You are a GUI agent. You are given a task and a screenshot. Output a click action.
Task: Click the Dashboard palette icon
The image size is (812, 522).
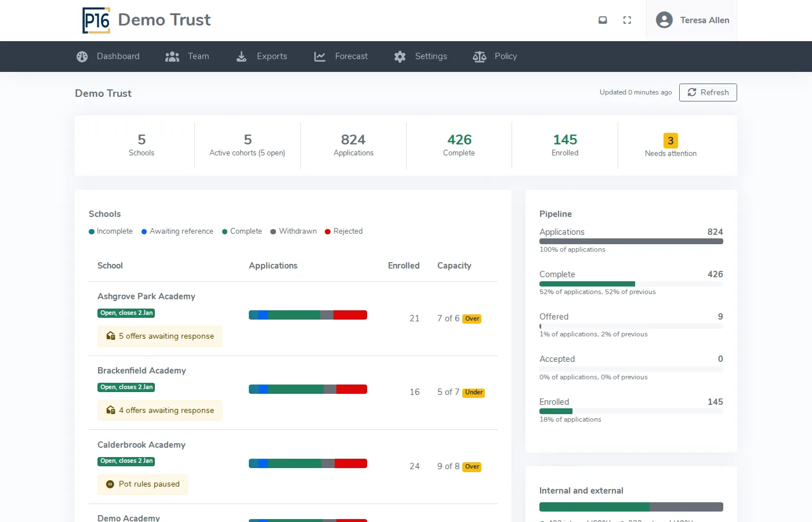pos(82,56)
